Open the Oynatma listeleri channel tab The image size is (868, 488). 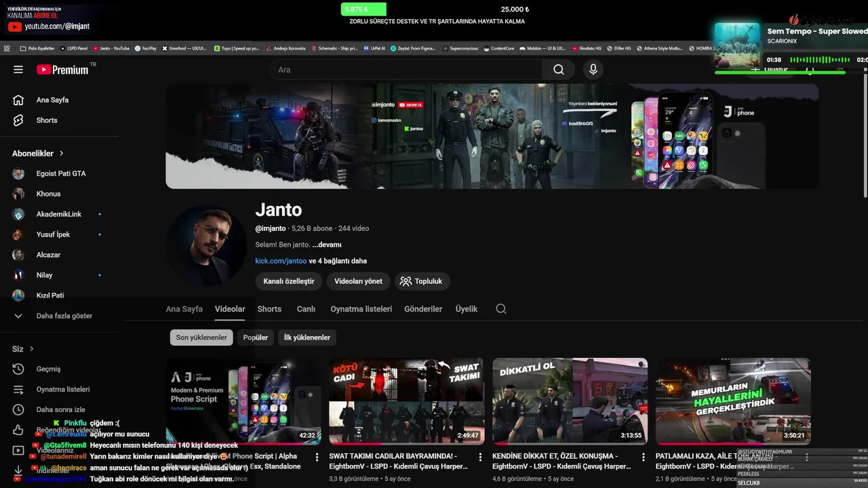pyautogui.click(x=361, y=309)
